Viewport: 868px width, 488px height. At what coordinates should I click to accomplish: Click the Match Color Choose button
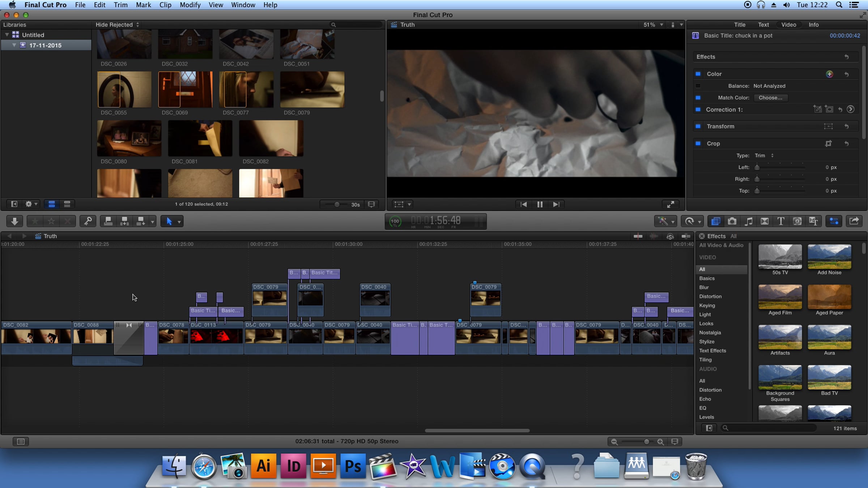pos(770,98)
